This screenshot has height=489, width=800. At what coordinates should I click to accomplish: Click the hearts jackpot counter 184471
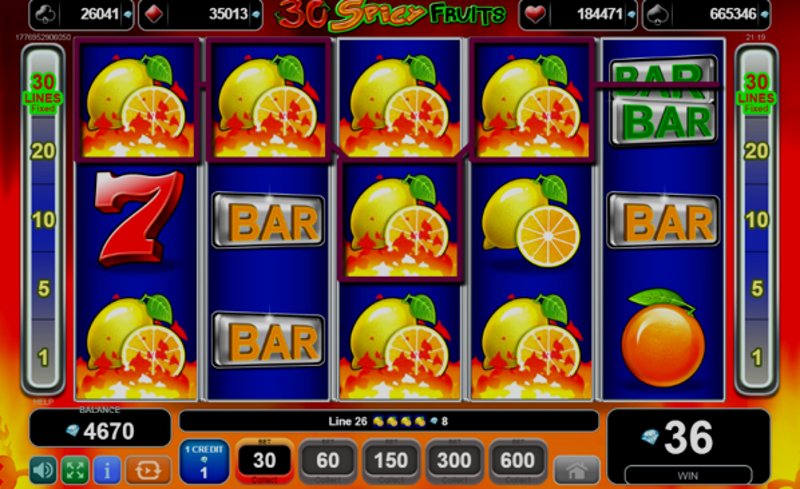pyautogui.click(x=579, y=14)
